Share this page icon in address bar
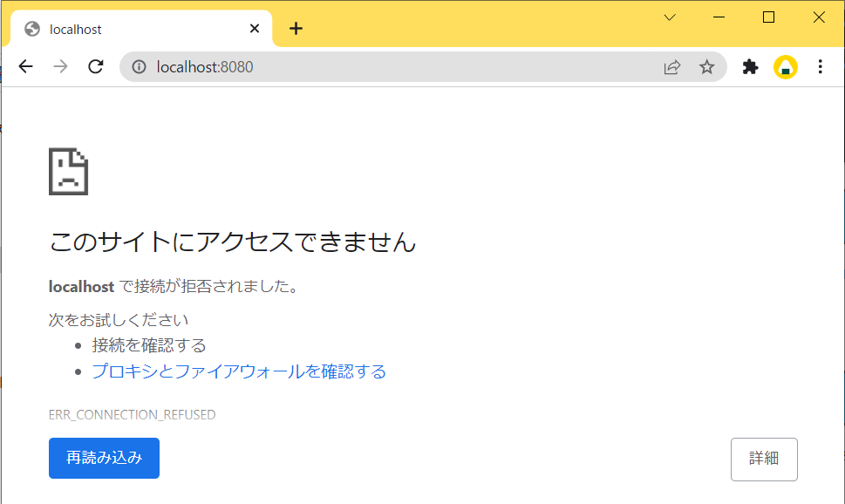The image size is (845, 504). coord(672,67)
